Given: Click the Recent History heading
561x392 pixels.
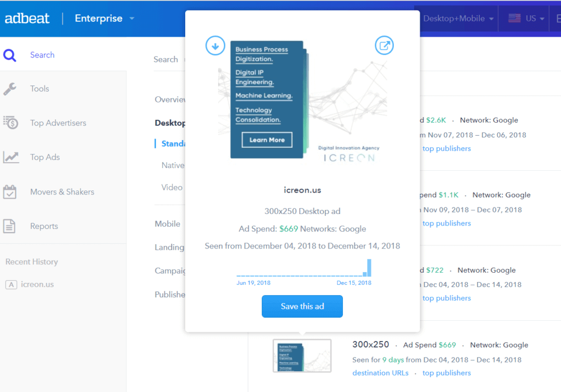Looking at the screenshot, I should tap(31, 262).
